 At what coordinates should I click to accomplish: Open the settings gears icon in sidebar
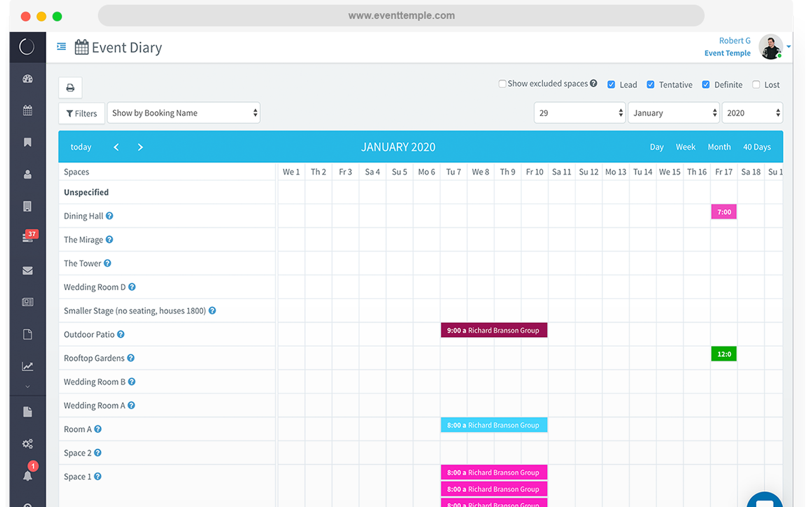tap(27, 444)
